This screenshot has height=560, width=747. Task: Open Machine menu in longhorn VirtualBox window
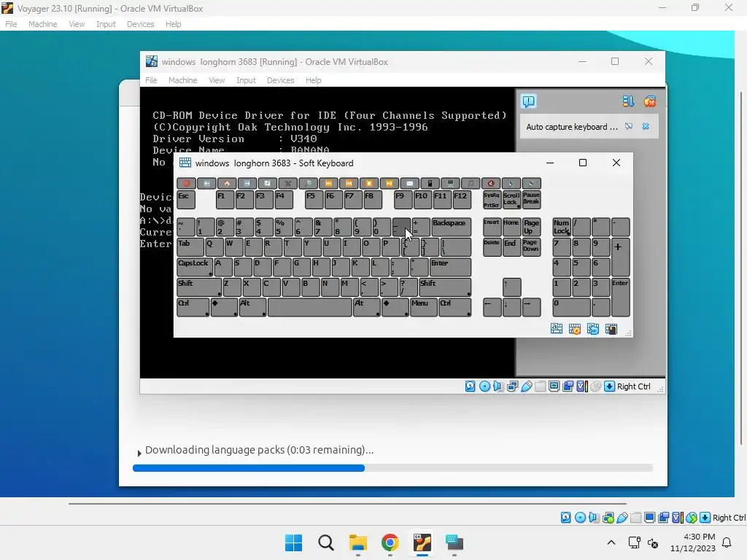pyautogui.click(x=182, y=80)
